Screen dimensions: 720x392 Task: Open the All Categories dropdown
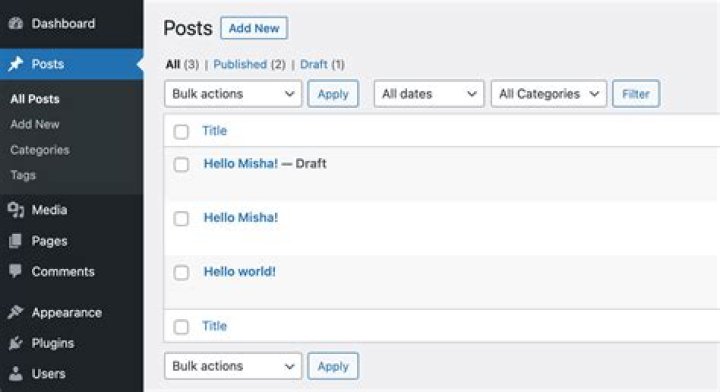point(549,94)
